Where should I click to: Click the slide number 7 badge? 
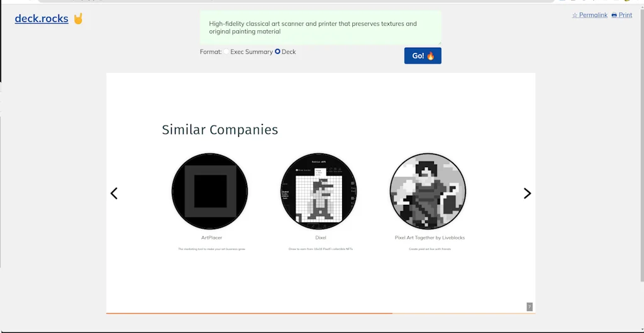point(530,307)
